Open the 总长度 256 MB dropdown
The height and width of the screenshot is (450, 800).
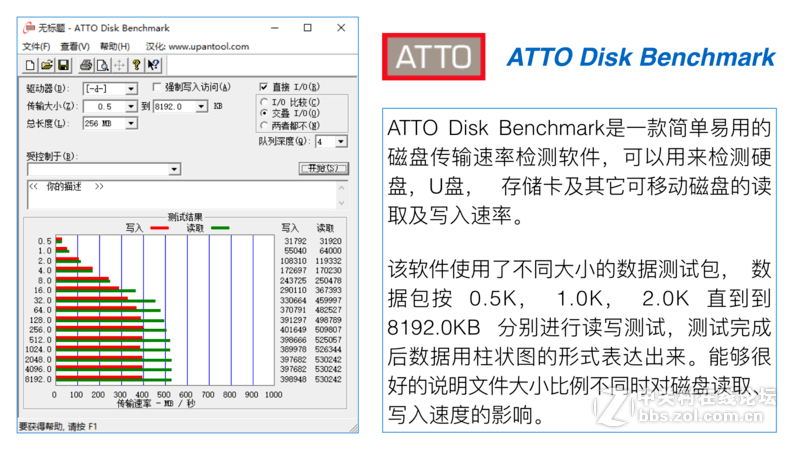pos(131,123)
